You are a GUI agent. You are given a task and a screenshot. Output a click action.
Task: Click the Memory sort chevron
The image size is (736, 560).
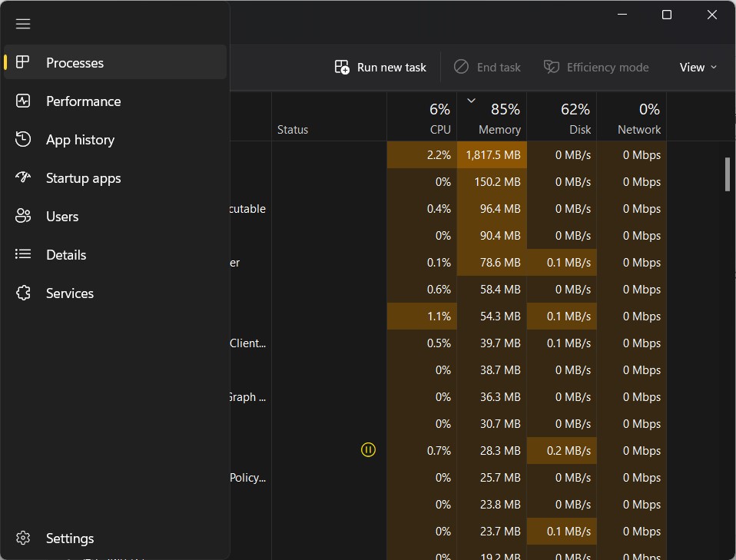[471, 100]
